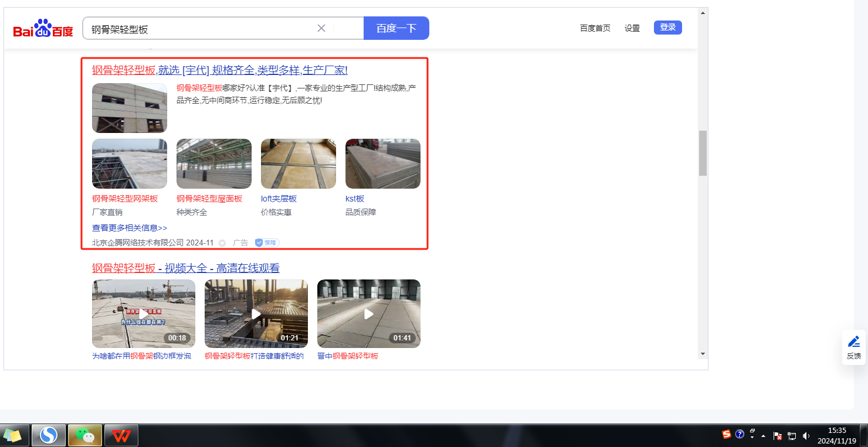Image resolution: width=868 pixels, height=447 pixels.
Task: Open the 钢骨架轻型网架板 link
Action: (125, 199)
